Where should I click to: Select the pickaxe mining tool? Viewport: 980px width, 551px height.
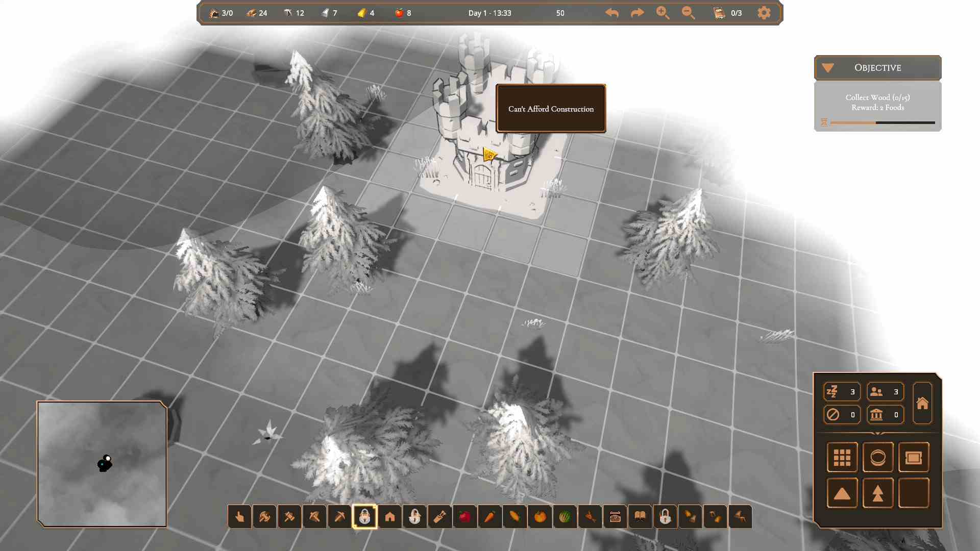point(339,517)
